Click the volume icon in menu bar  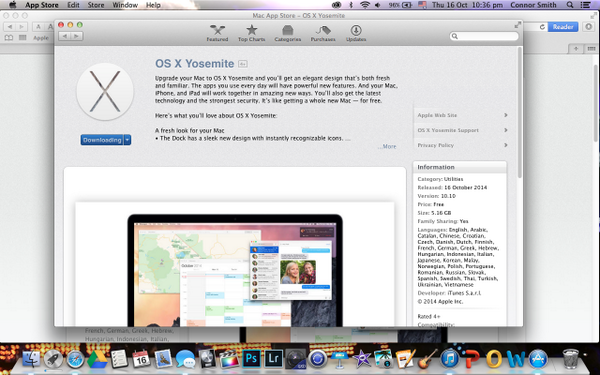click(x=378, y=5)
